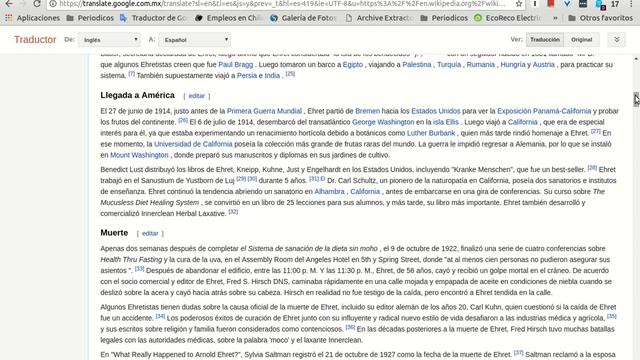This screenshot has width=640, height=360.
Task: Show more bookmarks with double chevron
Action: (x=555, y=18)
